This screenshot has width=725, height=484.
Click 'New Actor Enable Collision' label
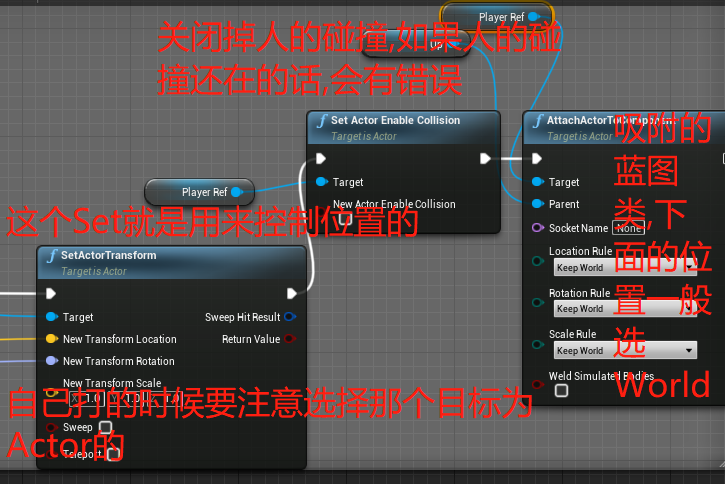(394, 204)
